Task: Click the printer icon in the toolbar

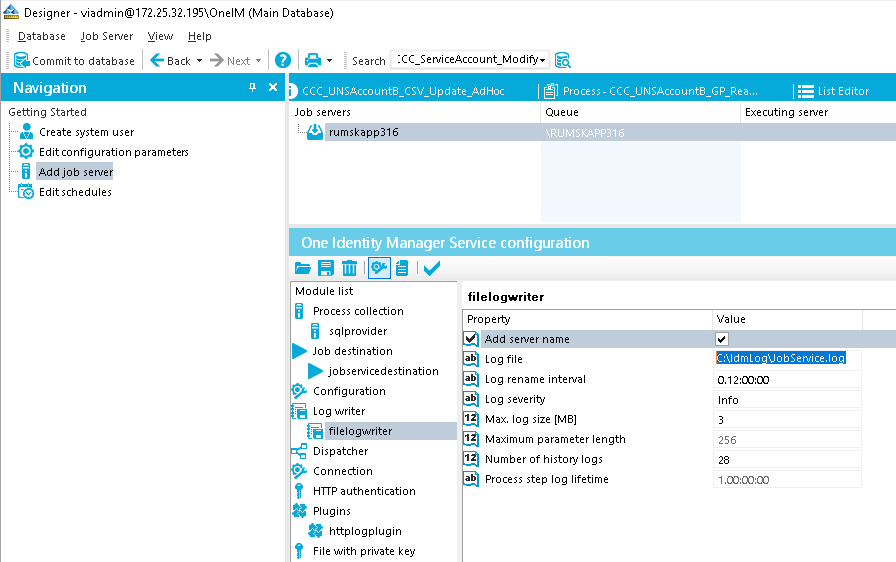Action: coord(312,60)
